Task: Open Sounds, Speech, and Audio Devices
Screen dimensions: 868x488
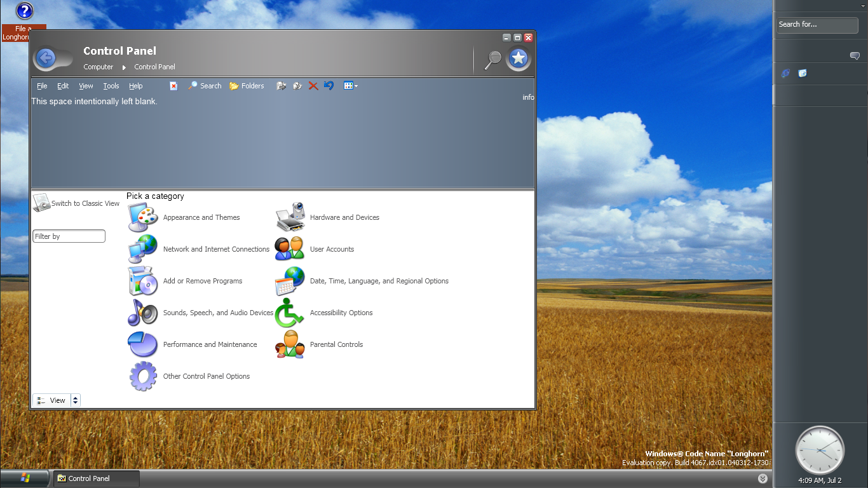Action: pos(217,313)
